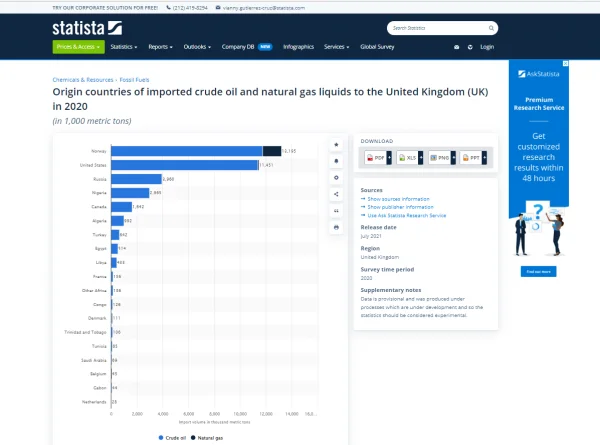Click Nigeria bar in chart
The height and width of the screenshot is (445, 600).
[130, 193]
